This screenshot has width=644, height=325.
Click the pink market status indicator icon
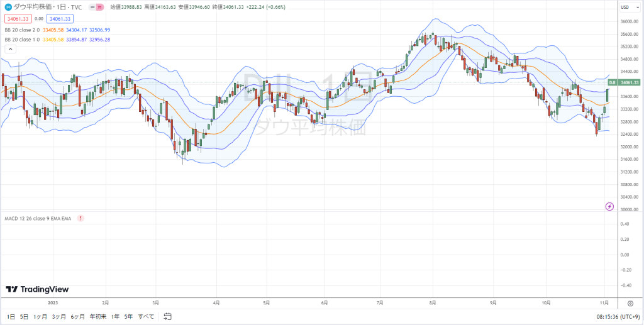point(100,7)
